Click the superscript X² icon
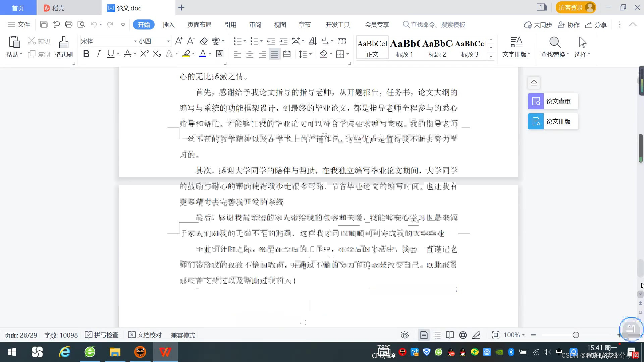Viewport: 644px width, 362px height. 144,54
